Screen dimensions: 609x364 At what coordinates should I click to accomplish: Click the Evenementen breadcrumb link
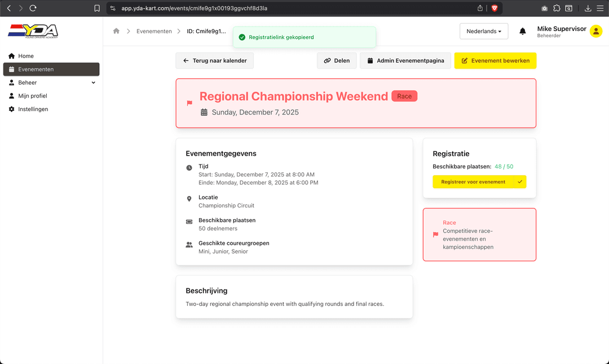[x=154, y=32]
